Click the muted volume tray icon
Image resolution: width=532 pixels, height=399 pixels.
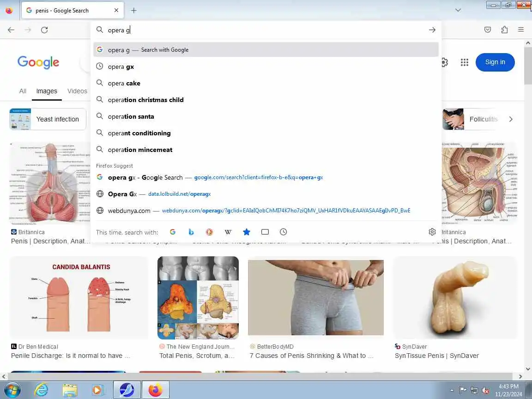[x=485, y=391]
